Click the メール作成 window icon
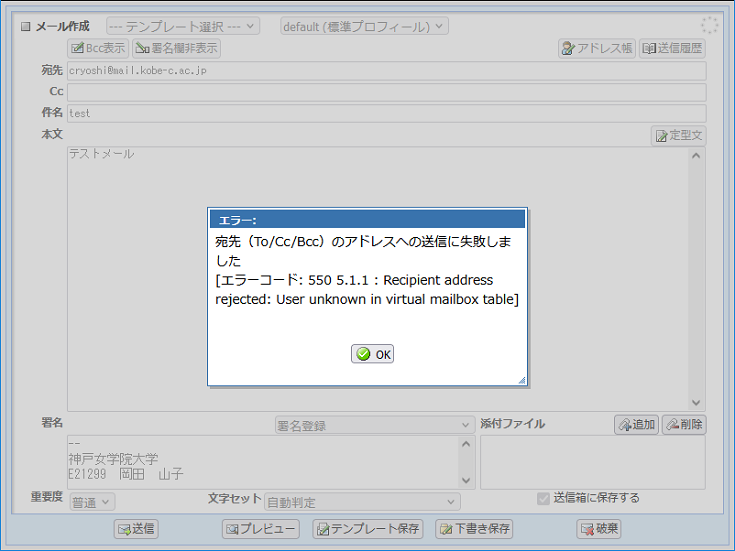The image size is (735, 551). [26, 26]
